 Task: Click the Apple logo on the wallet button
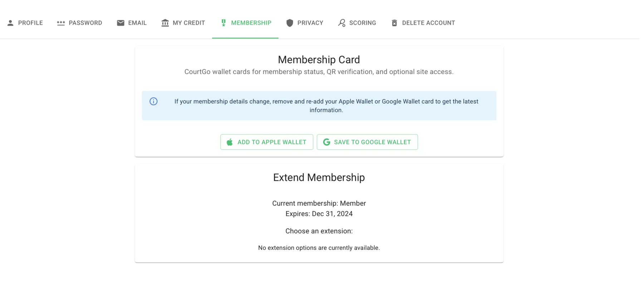230,142
